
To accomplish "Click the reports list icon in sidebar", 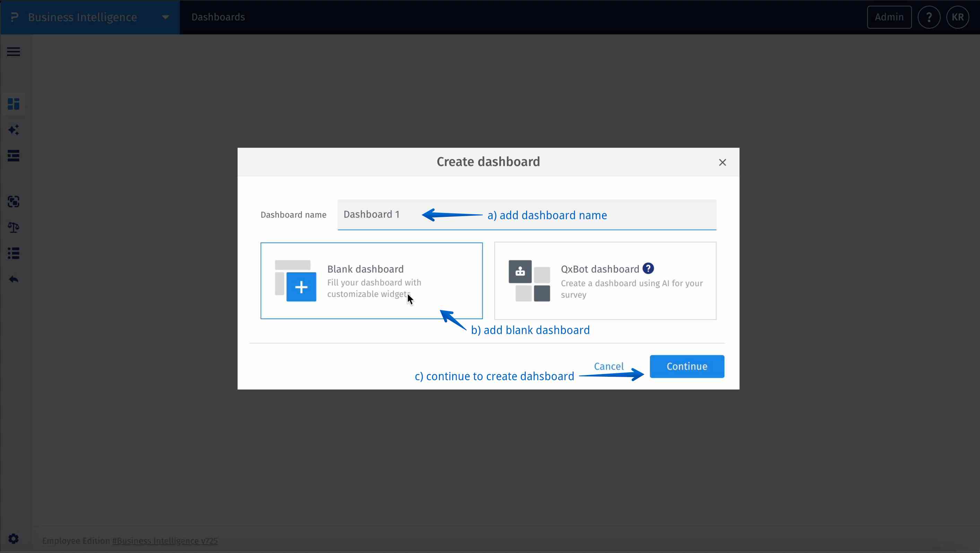I will pos(13,156).
